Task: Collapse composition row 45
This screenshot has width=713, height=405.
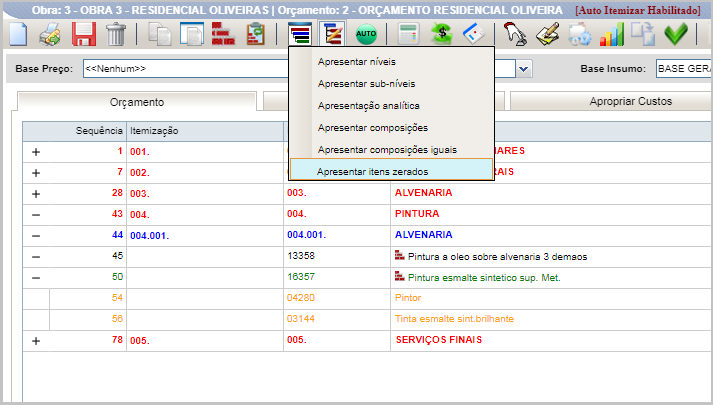Action: point(36,257)
